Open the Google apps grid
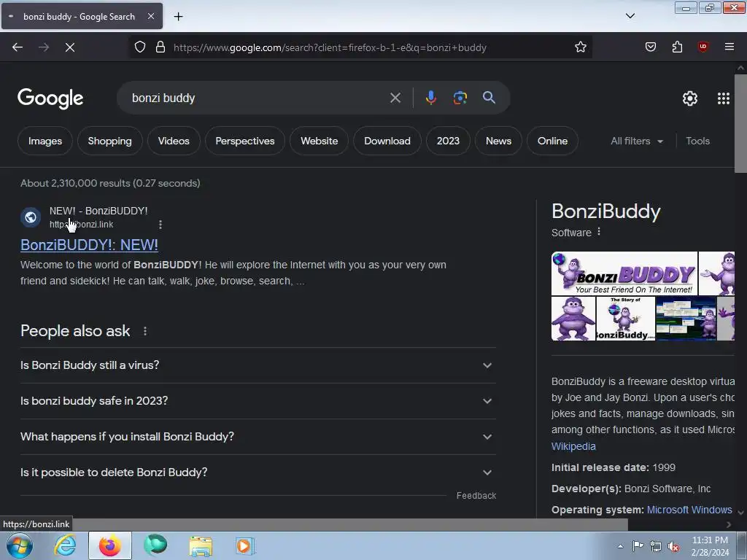 (723, 98)
